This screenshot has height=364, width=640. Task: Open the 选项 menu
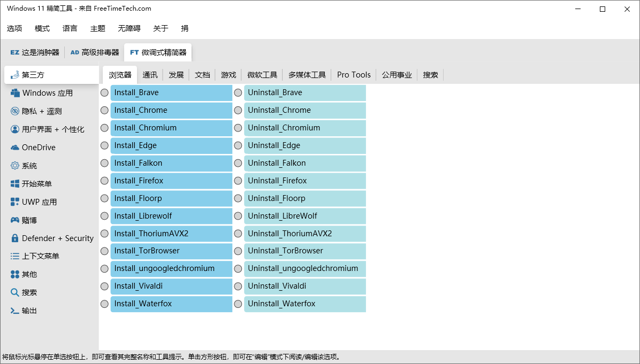(14, 28)
